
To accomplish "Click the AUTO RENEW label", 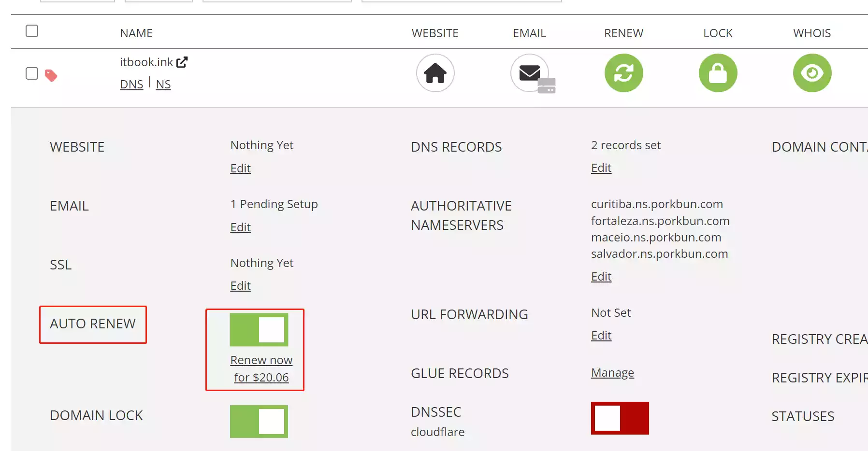I will 93,324.
